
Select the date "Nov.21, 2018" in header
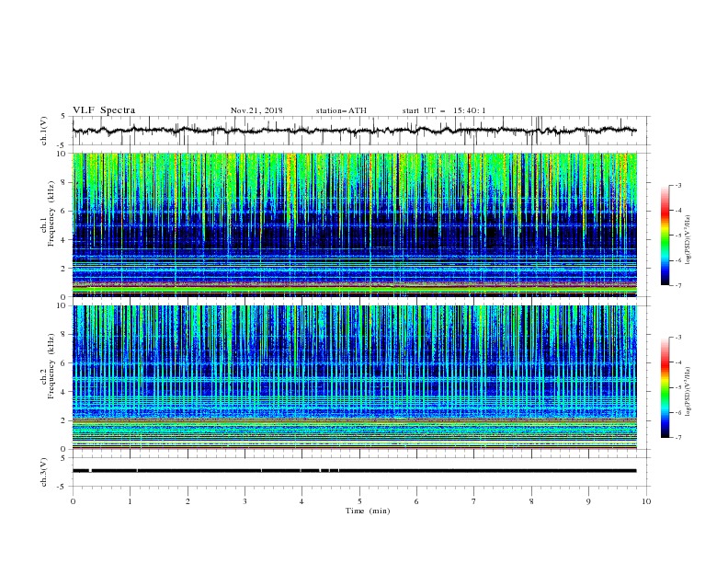tap(256, 110)
